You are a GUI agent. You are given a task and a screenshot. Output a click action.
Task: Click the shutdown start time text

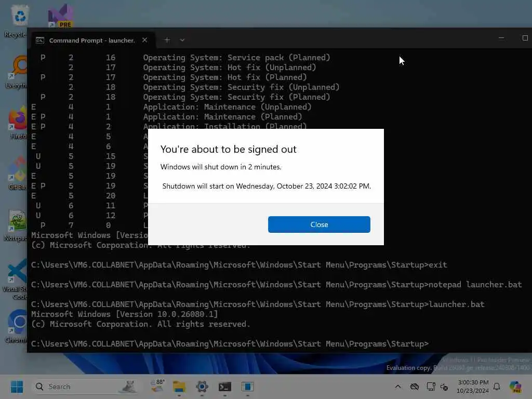coord(267,186)
